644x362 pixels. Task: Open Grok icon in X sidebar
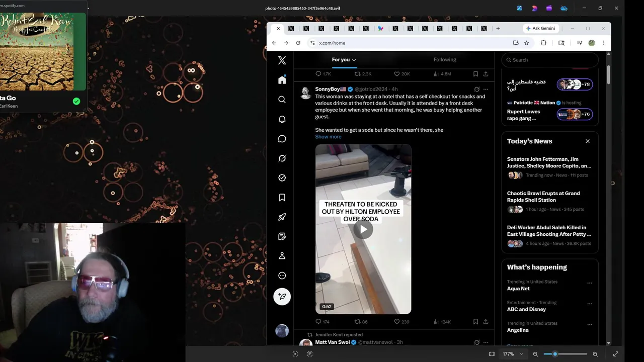click(x=282, y=158)
